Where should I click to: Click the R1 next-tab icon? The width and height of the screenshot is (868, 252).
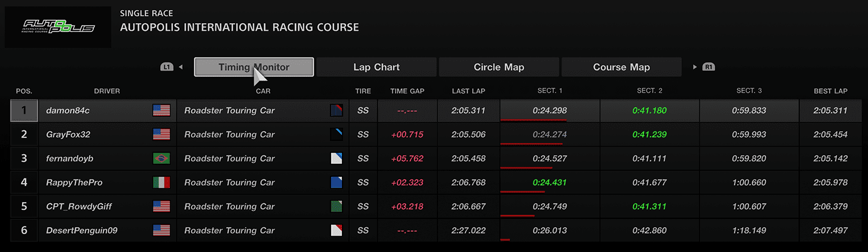tap(709, 67)
